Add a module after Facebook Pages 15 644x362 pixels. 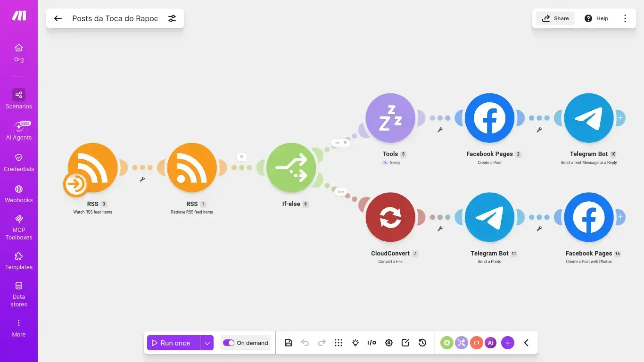(620, 217)
